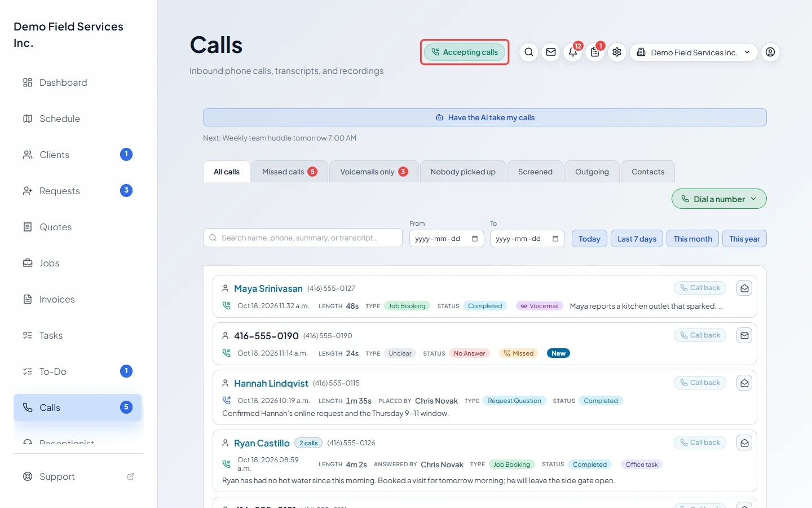Open Requests in sidebar

pyautogui.click(x=77, y=191)
